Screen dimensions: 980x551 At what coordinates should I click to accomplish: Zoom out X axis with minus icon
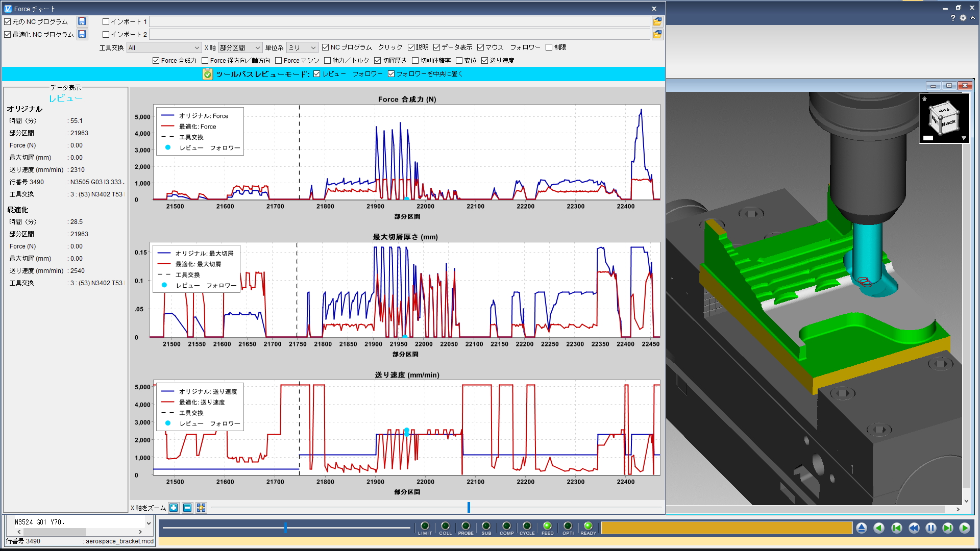pyautogui.click(x=187, y=508)
